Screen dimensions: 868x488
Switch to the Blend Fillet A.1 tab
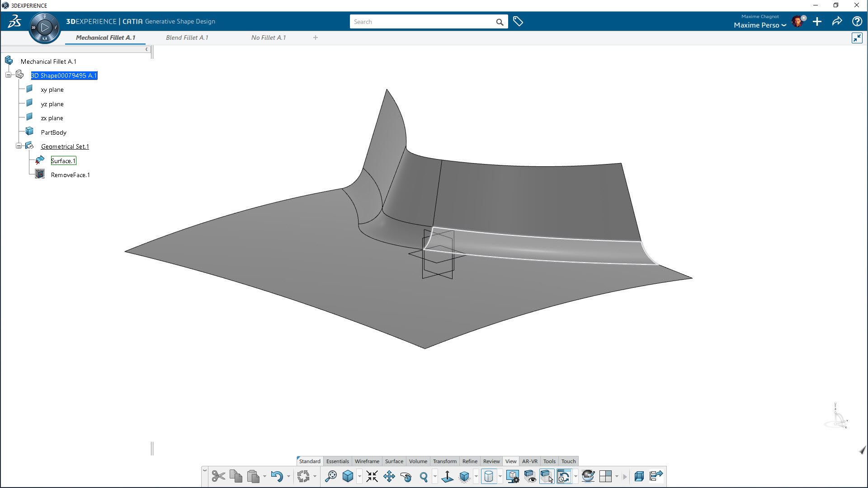click(x=187, y=38)
